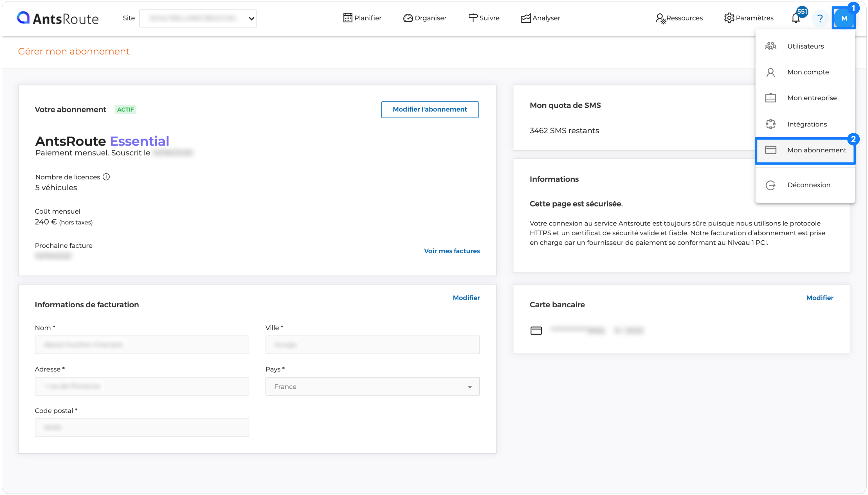Viewport: 868px width, 495px height.
Task: Click the Mon abonnement card icon
Action: (770, 150)
